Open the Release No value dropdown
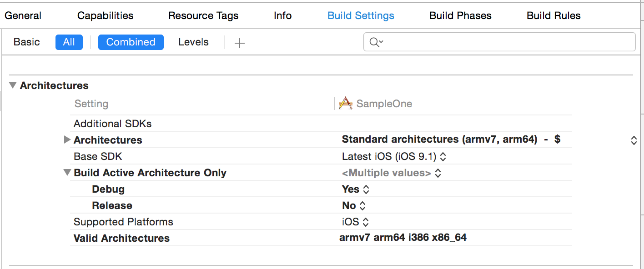Screen dimensions: 644x269 [x=354, y=206]
